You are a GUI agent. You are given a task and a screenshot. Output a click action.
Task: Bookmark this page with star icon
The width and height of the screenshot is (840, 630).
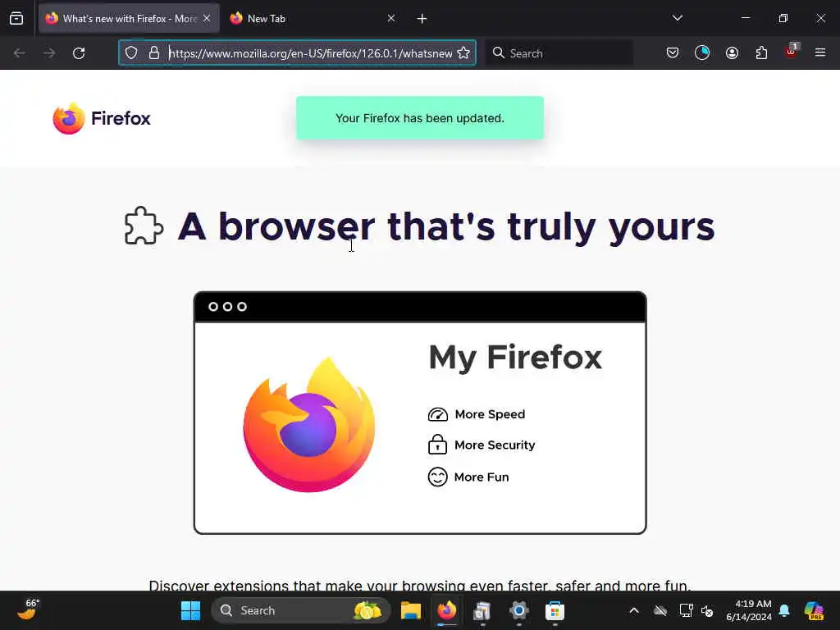[x=464, y=52]
